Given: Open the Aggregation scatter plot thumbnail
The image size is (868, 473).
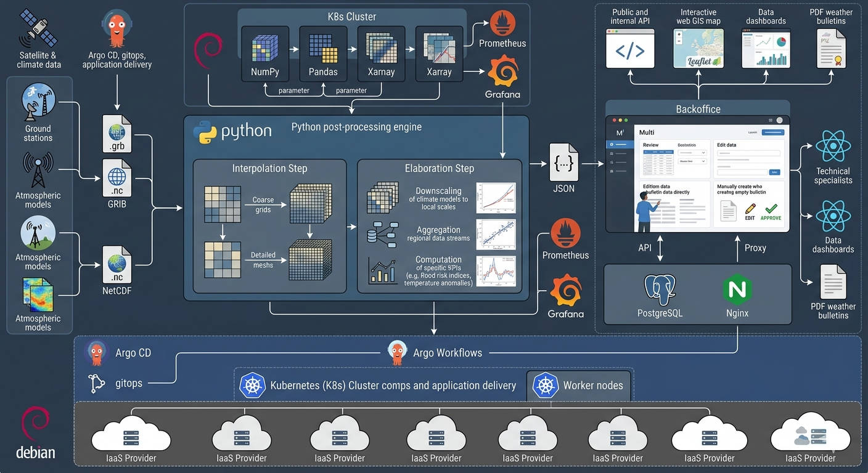Looking at the screenshot, I should pos(496,234).
